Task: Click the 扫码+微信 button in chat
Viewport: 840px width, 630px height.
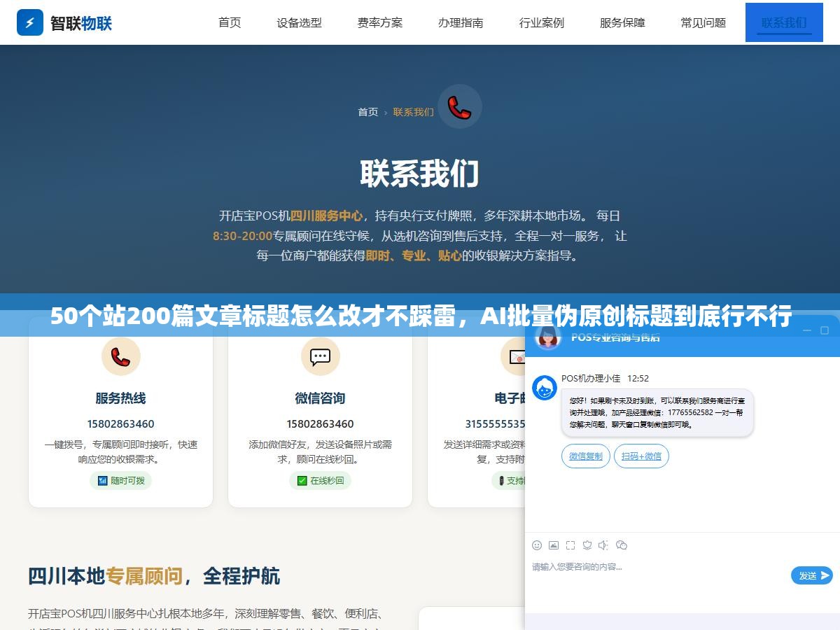Action: coord(642,456)
